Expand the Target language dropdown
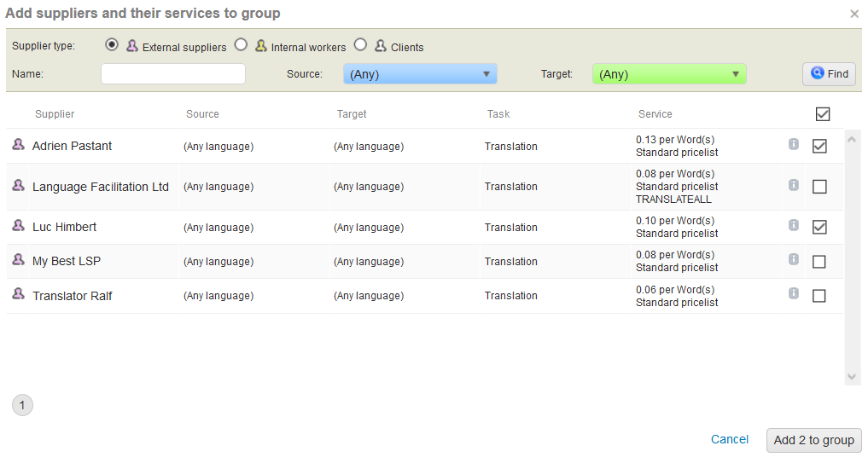 coord(669,74)
